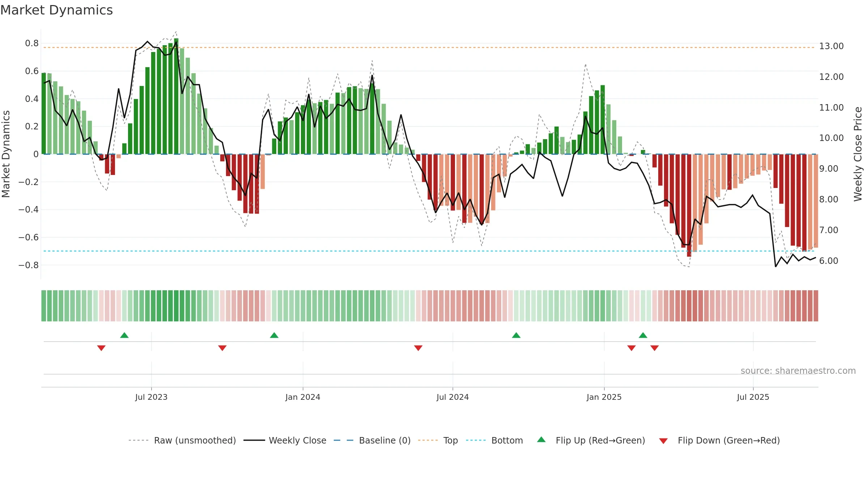Toggle Flip Up (Red→Green) legend item

pyautogui.click(x=591, y=440)
